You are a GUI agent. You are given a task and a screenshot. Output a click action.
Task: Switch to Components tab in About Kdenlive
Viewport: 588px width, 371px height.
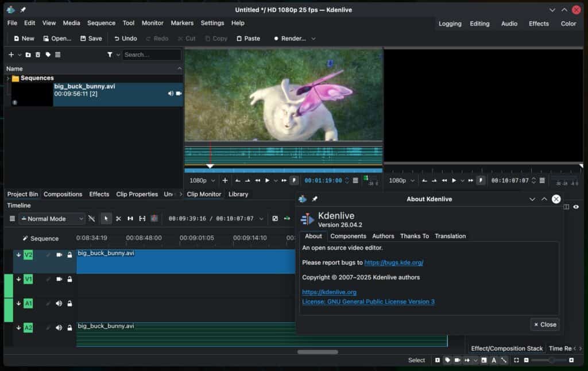pos(348,236)
